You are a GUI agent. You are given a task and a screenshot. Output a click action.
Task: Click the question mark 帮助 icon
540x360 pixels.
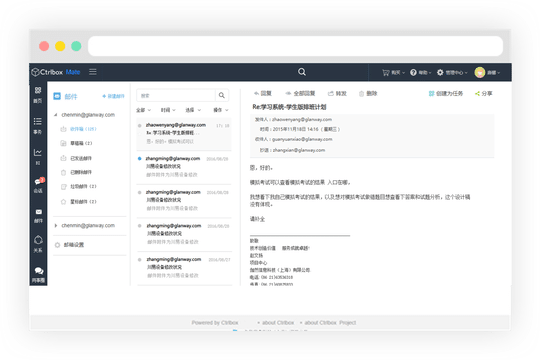[413, 73]
